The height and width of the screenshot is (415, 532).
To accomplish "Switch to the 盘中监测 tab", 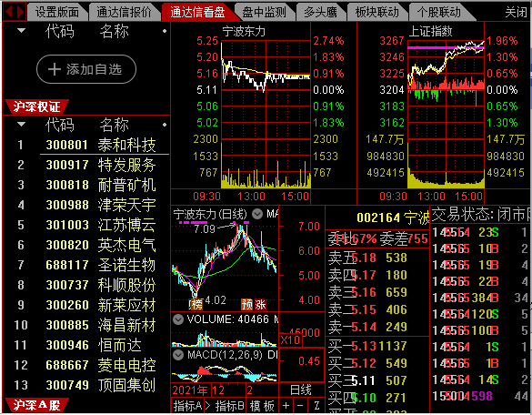I will pyautogui.click(x=264, y=12).
